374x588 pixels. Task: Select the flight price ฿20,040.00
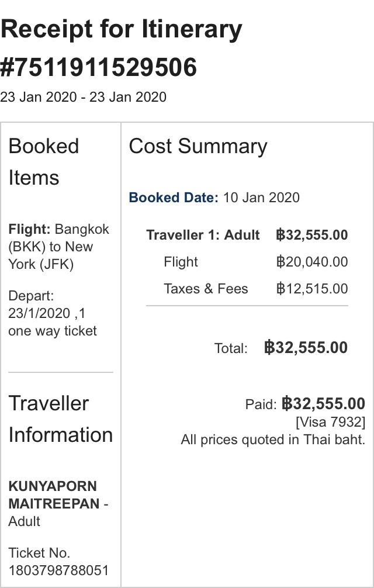pos(312,262)
